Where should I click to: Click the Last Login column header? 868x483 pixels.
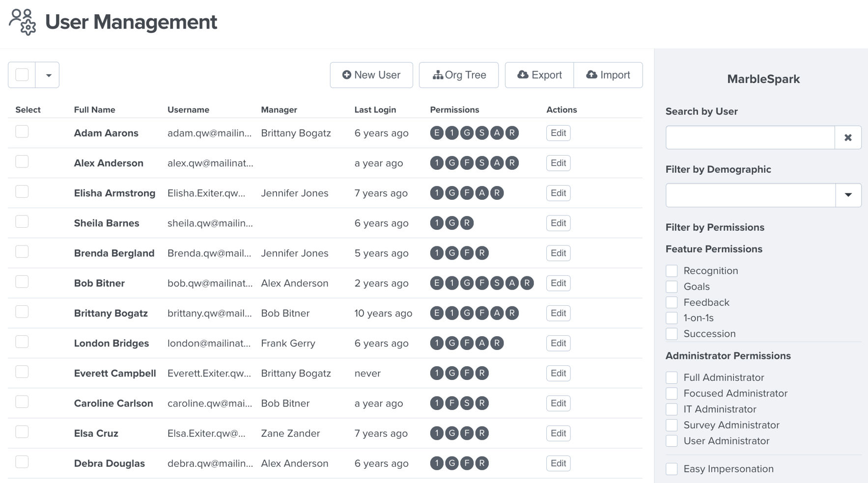tap(375, 109)
